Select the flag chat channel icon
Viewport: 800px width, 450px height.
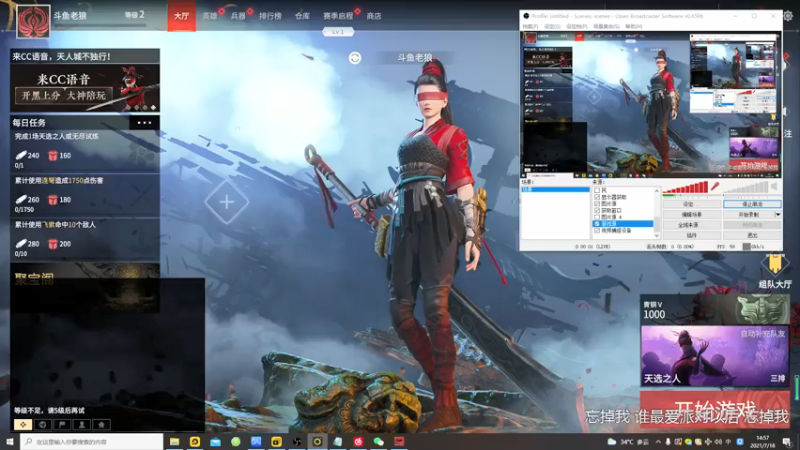click(x=62, y=424)
